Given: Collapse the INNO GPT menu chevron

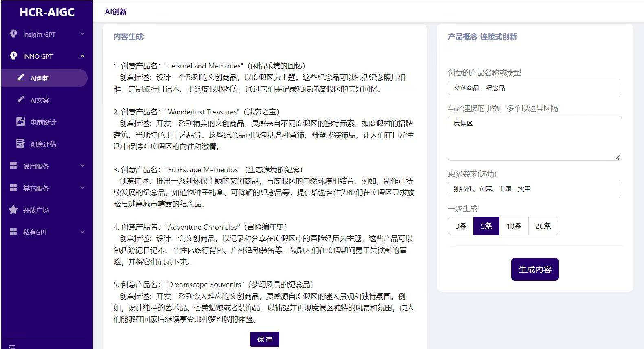Looking at the screenshot, I should pyautogui.click(x=82, y=56).
